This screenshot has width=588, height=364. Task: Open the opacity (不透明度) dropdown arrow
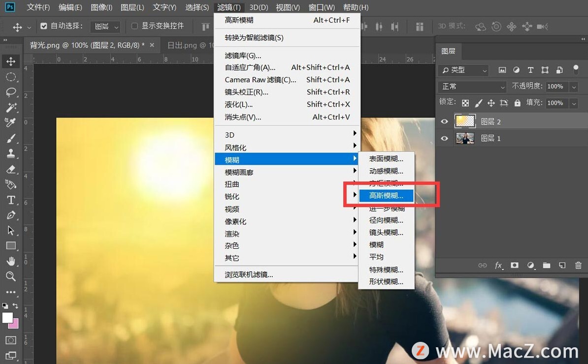pyautogui.click(x=574, y=87)
